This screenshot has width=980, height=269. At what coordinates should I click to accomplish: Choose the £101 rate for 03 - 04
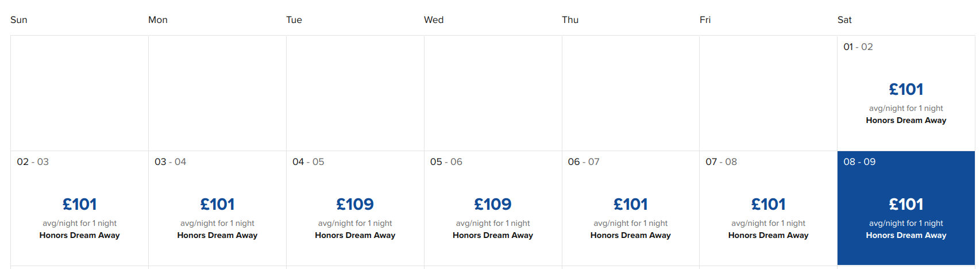217,204
